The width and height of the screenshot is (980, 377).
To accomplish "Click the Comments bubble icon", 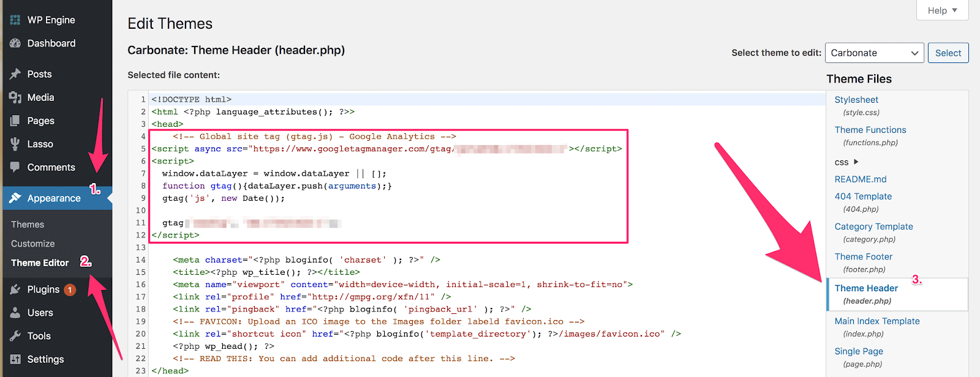I will tap(15, 167).
